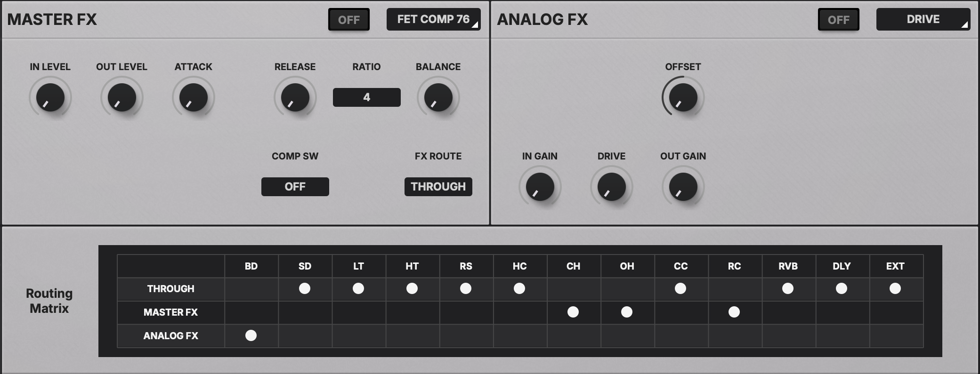Select the ATTACK knob
Image resolution: width=980 pixels, height=374 pixels.
point(194,97)
